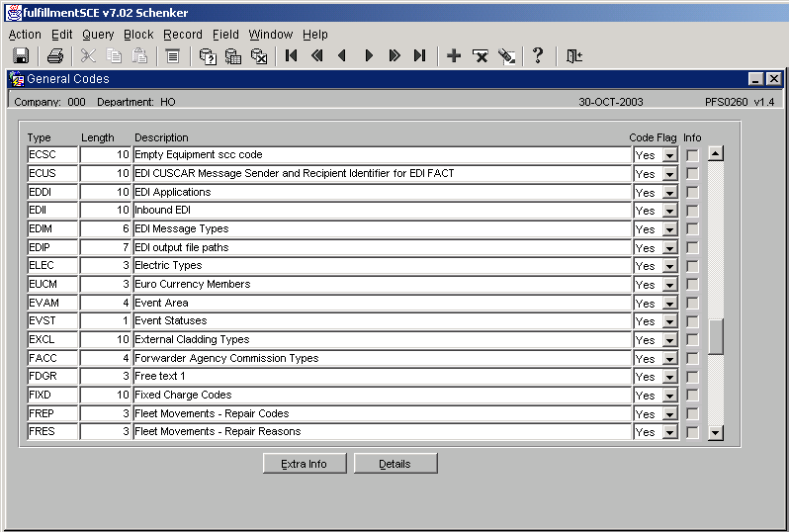Click the previous block double-arrow icon
Screen dimensions: 789x532
(317, 55)
